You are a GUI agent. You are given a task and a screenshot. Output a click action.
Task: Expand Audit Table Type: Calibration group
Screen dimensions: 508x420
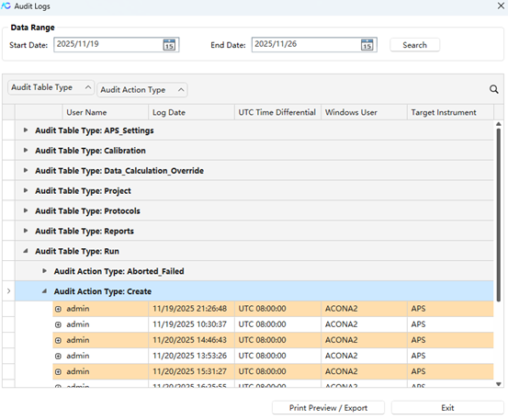[x=26, y=150]
